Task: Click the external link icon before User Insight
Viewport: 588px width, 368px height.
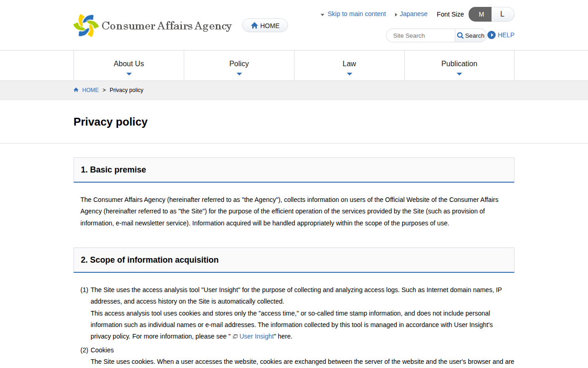Action: 235,337
